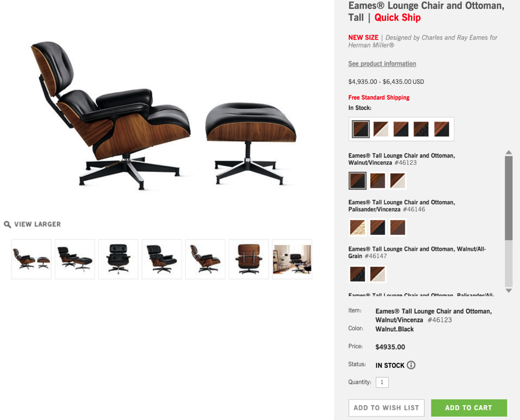Pick the light maple swatch under Palisander/Vincenza
Image resolution: width=520 pixels, height=420 pixels.
click(x=358, y=227)
